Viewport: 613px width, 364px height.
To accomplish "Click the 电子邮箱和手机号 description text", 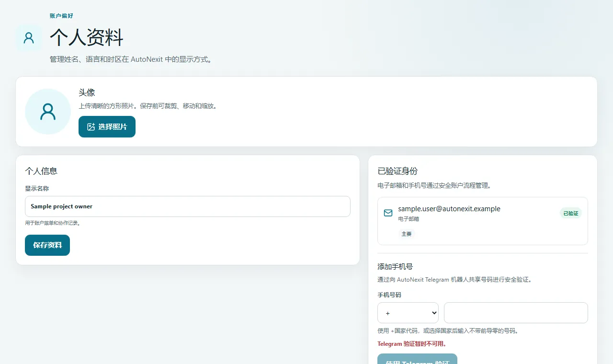I will coord(434,185).
